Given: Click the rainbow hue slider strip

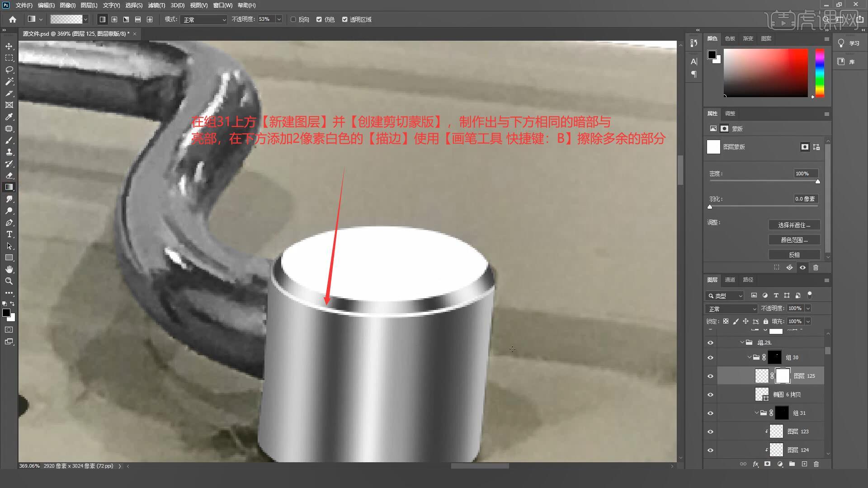Looking at the screenshot, I should [820, 73].
